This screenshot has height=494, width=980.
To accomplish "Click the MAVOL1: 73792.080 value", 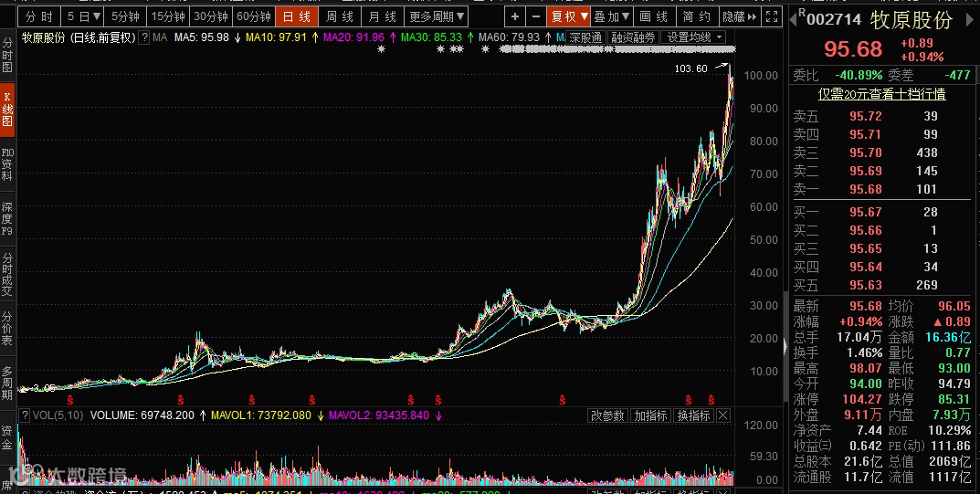I will tap(260, 415).
